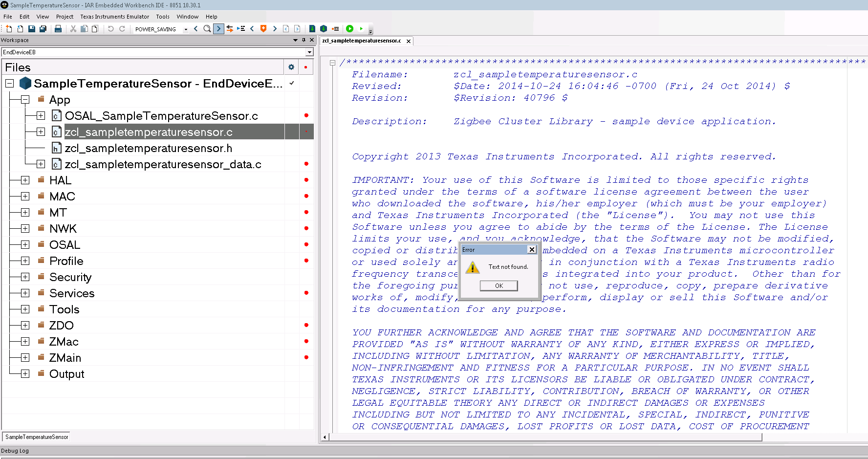
Task: Open the Workspace panel options arrow
Action: click(295, 40)
